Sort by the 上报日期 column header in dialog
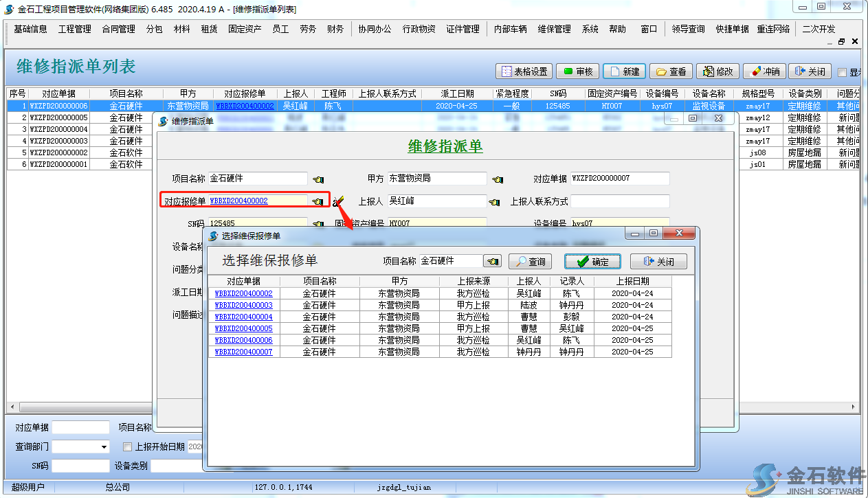The image size is (868, 498). pos(633,281)
